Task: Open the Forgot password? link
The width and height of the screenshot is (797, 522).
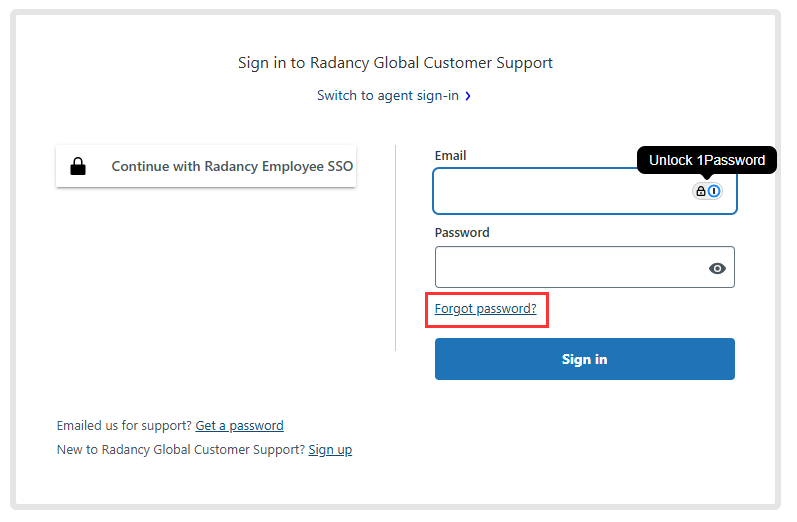Action: coord(485,309)
